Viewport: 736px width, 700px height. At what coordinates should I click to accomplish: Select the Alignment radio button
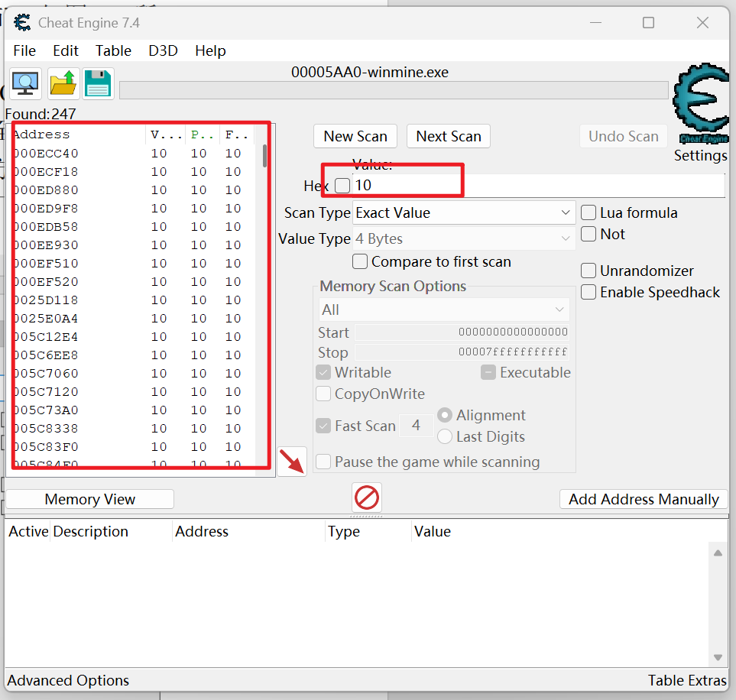[x=445, y=415]
